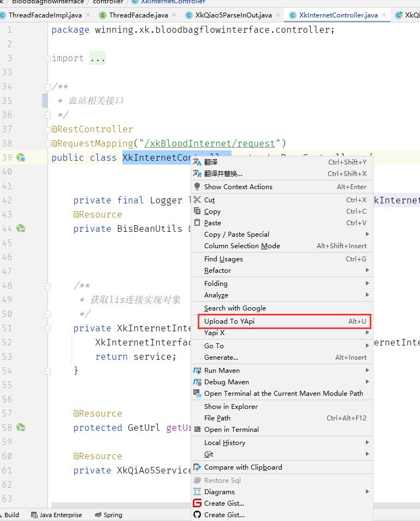Click the gutter bean icon on line 44
The height and width of the screenshot is (521, 420).
tap(21, 229)
